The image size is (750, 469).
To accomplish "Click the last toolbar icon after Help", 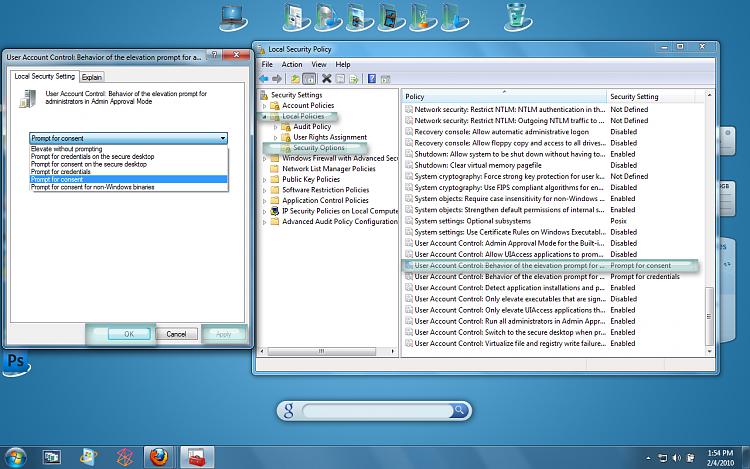I will [x=386, y=79].
